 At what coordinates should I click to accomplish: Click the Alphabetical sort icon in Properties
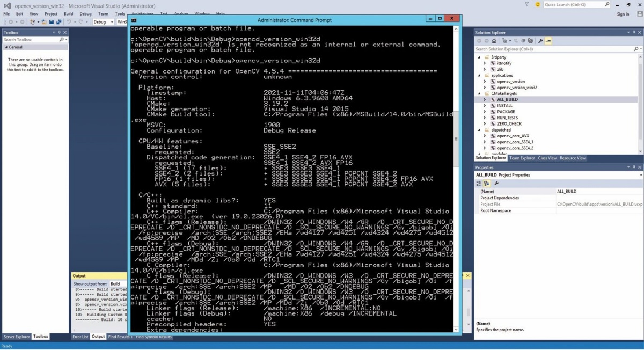tap(487, 183)
